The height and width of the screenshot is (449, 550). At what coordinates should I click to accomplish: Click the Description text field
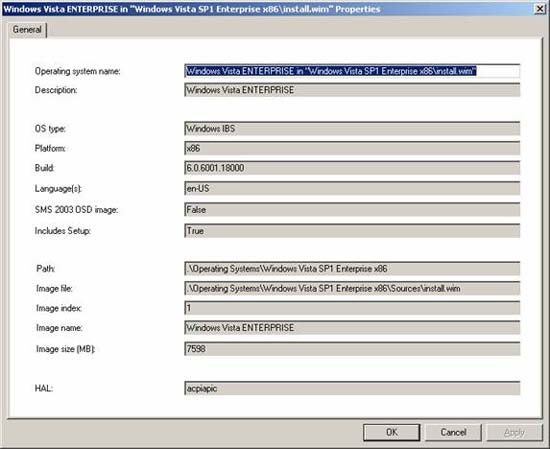(352, 90)
